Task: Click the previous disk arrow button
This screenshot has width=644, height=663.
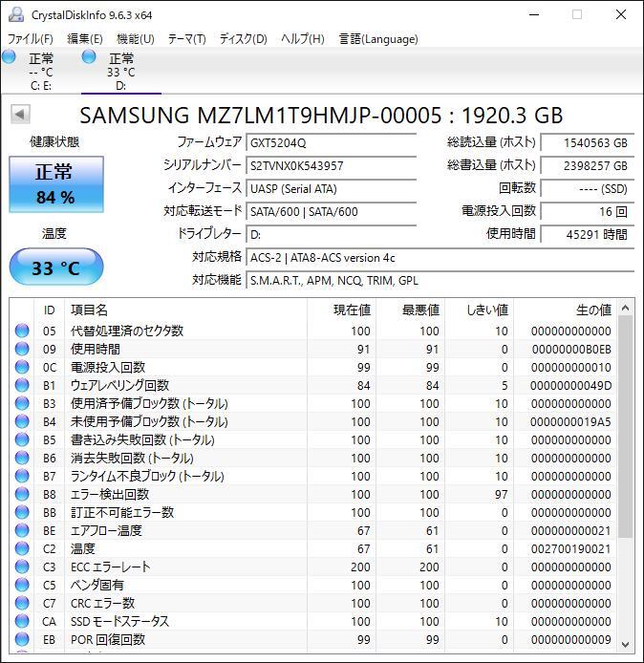Action: click(x=20, y=115)
